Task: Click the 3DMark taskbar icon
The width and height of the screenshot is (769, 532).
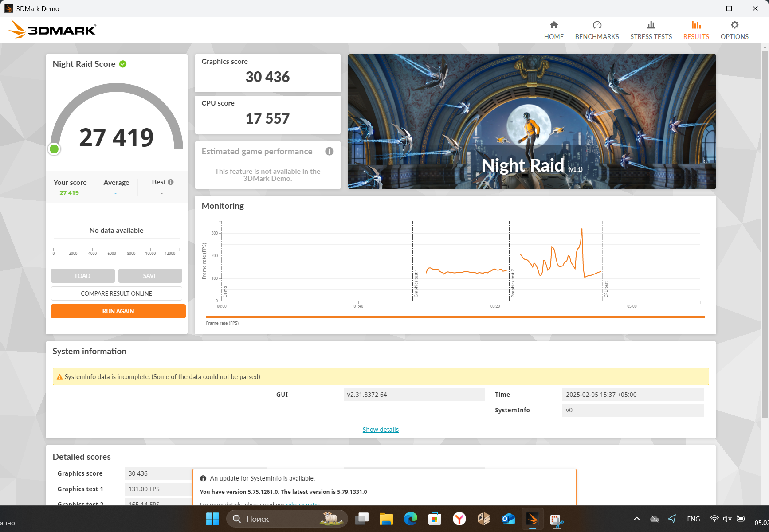Action: (532, 519)
